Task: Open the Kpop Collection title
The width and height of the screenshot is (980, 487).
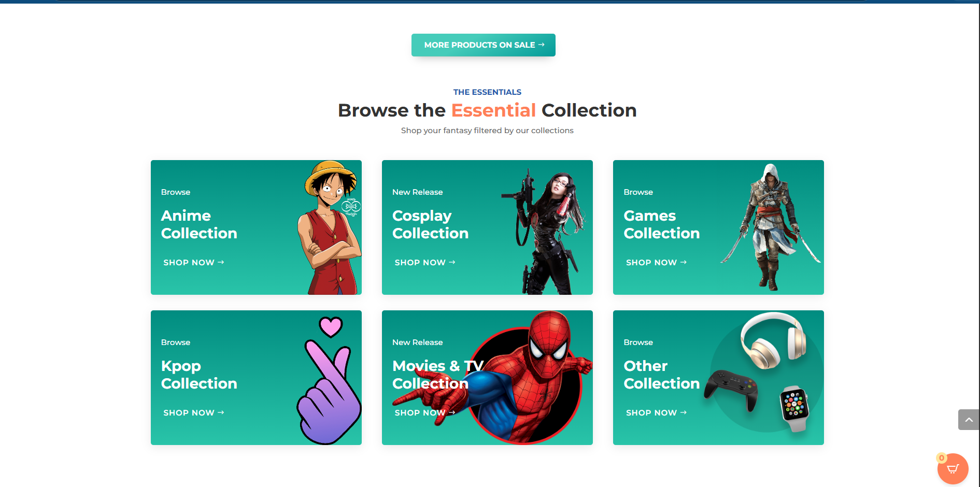Action: tap(199, 375)
